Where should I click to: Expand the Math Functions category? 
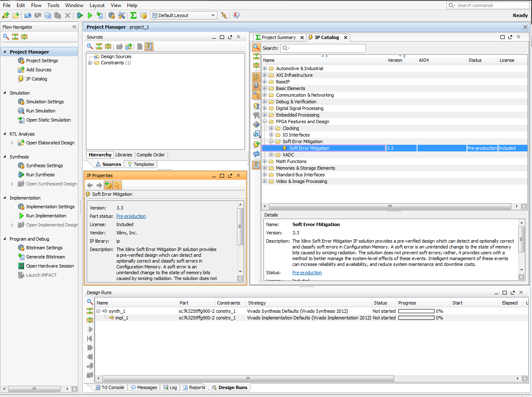pyautogui.click(x=265, y=161)
